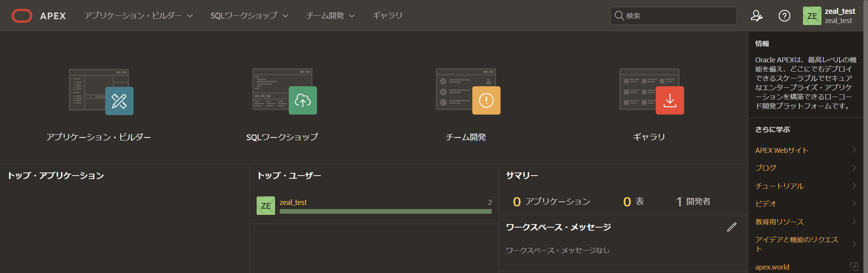The height and width of the screenshot is (273, 868).
Task: Click the アプリケーション・ビルダー card label
Action: pyautogui.click(x=98, y=137)
